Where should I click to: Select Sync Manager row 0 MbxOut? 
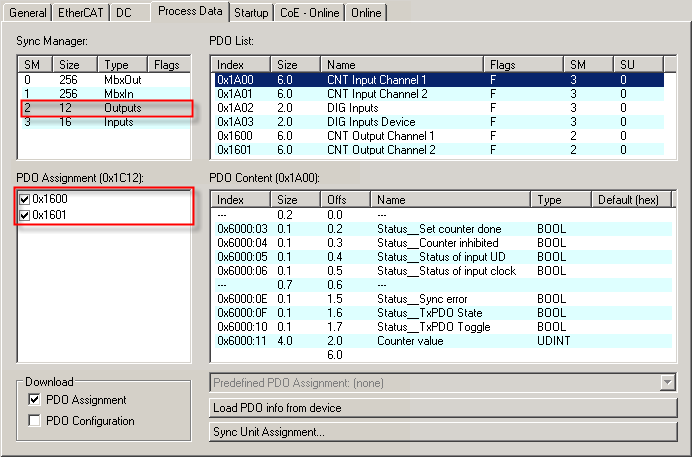click(105, 80)
